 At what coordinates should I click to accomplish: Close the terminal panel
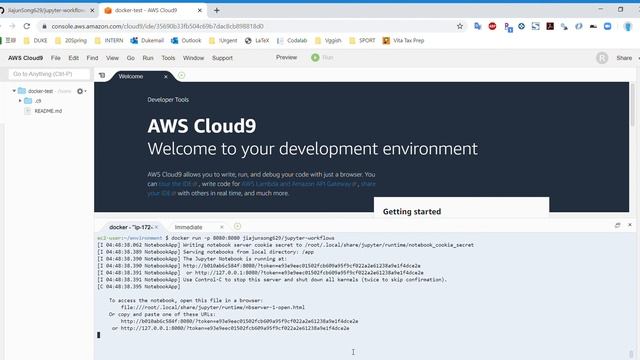tap(630, 225)
